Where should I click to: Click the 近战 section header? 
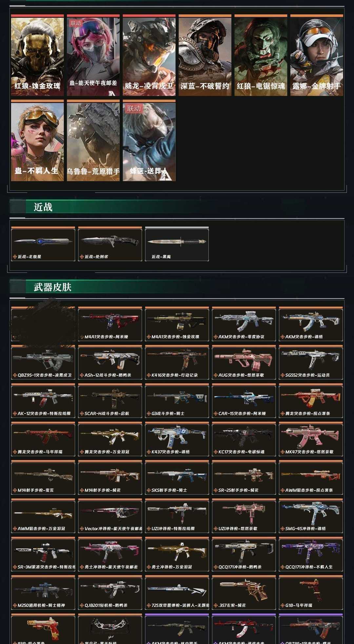click(43, 207)
